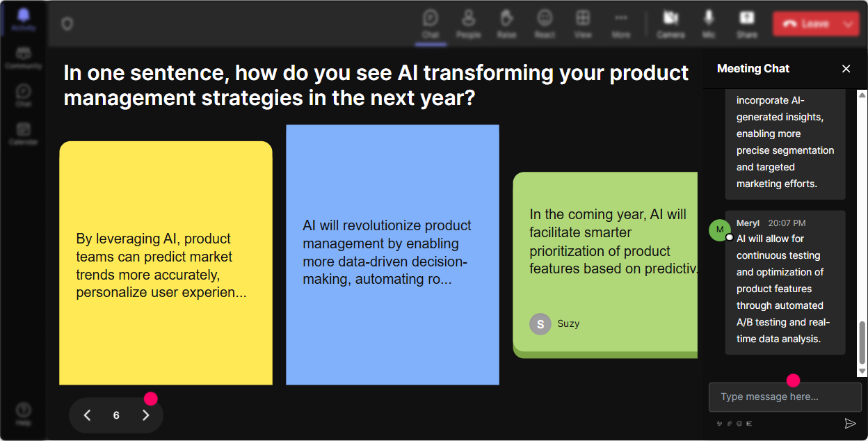Raise your hand in the meeting

pos(506,24)
